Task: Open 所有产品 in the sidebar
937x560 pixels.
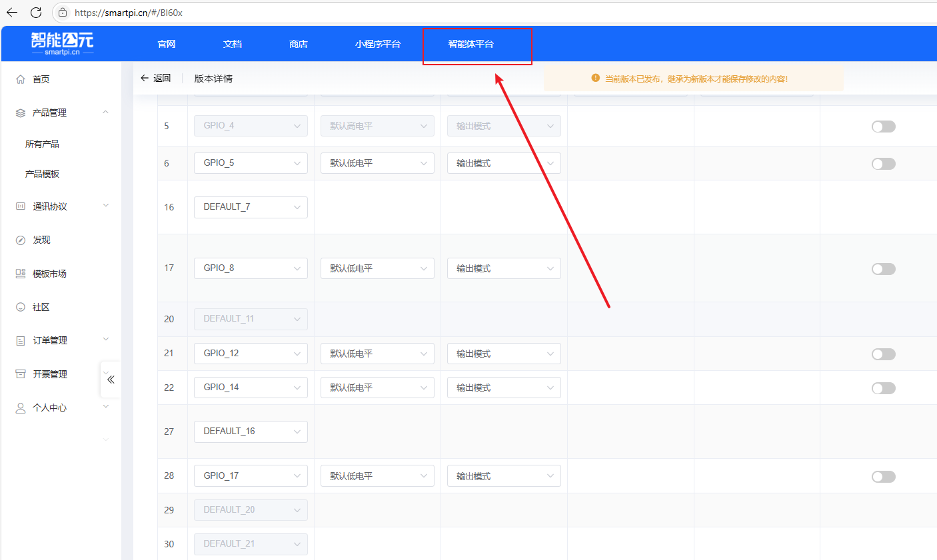Action: pos(42,144)
